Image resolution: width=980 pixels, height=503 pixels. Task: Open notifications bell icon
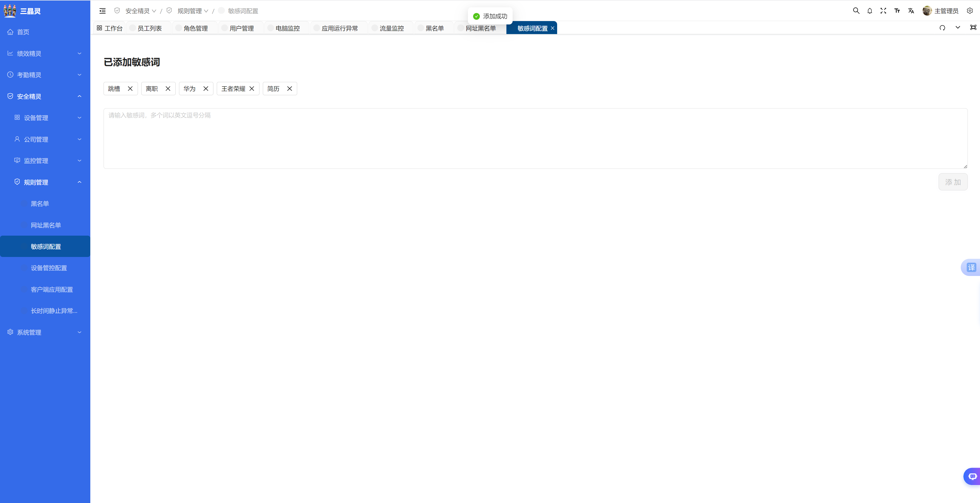pyautogui.click(x=870, y=11)
